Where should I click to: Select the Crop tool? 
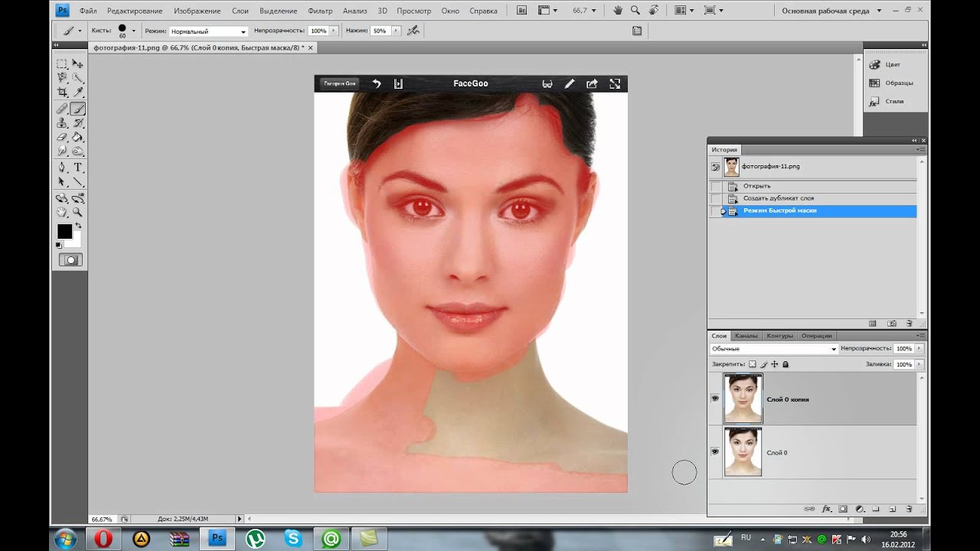pos(62,93)
